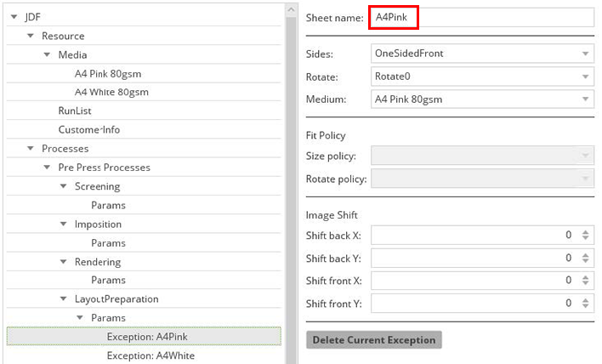This screenshot has width=602, height=364.
Task: Select the Exception: A4White item
Action: 150,355
